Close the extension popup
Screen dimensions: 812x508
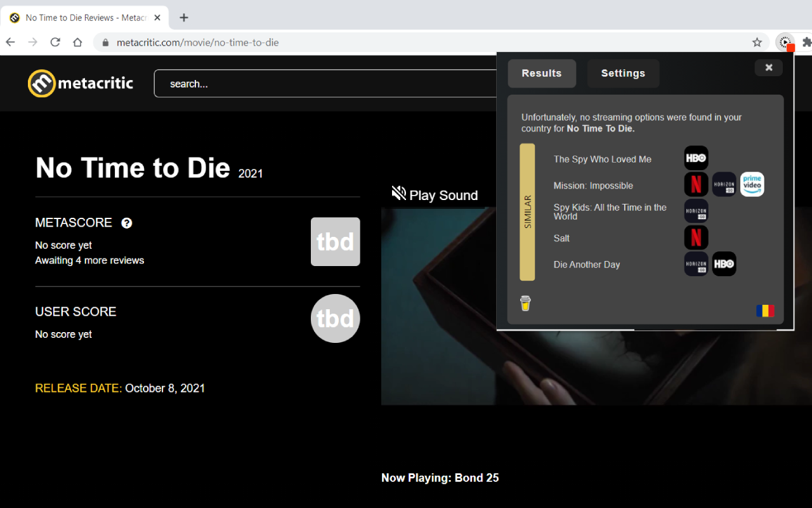coord(769,67)
